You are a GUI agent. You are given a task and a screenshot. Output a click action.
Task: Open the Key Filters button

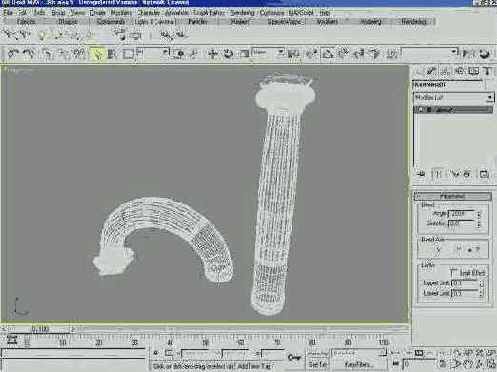[359, 365]
